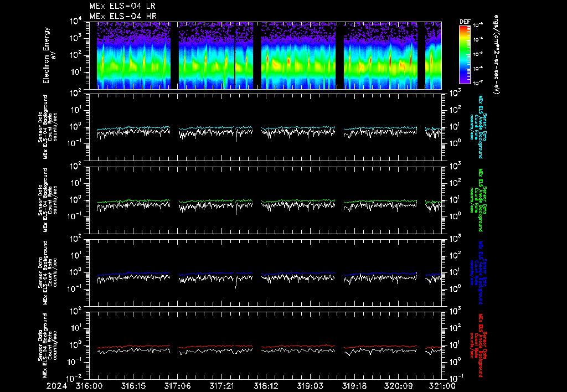The image size is (567, 392).
Task: Select the 318:12 time axis label
Action: 266,386
